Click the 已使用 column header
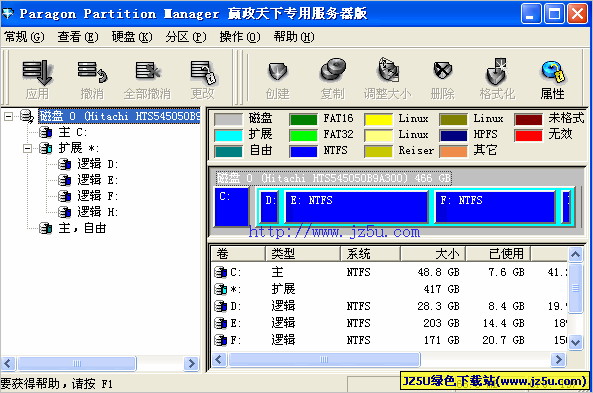The width and height of the screenshot is (593, 393). pyautogui.click(x=498, y=253)
